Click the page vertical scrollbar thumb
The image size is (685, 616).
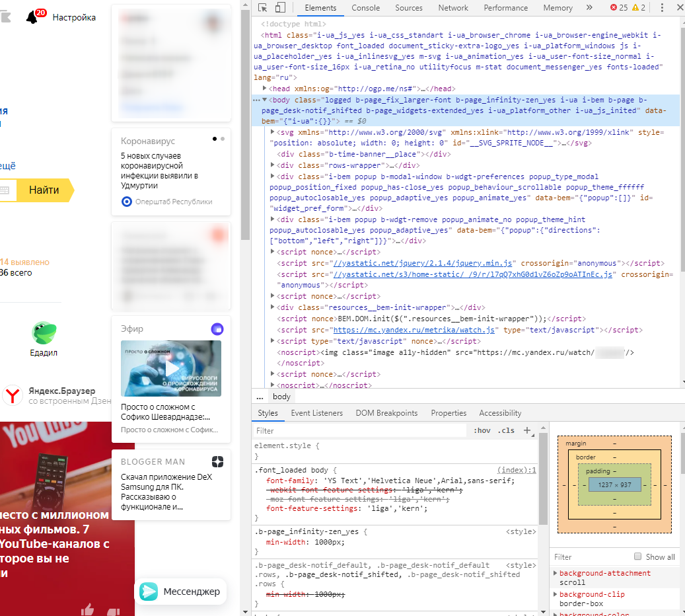coord(245,125)
